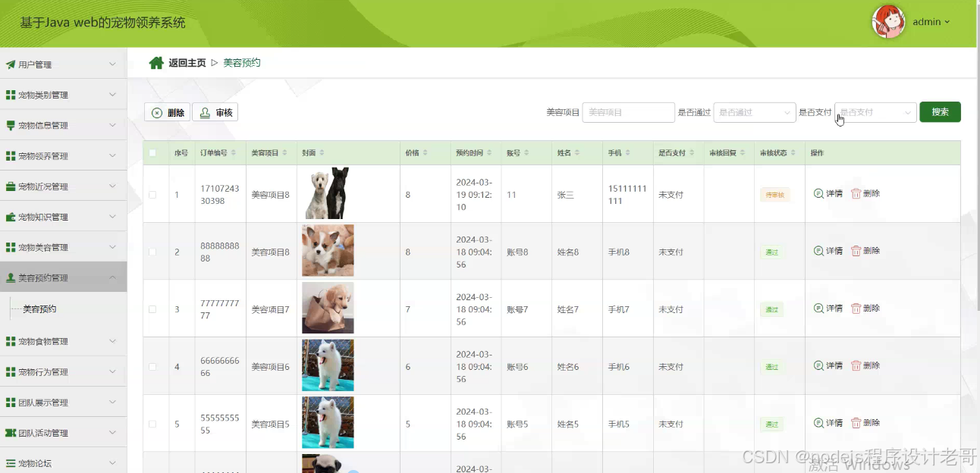Viewport: 980px width, 473px height.
Task: Click the 待审核 status tag in row 1
Action: [x=774, y=195]
